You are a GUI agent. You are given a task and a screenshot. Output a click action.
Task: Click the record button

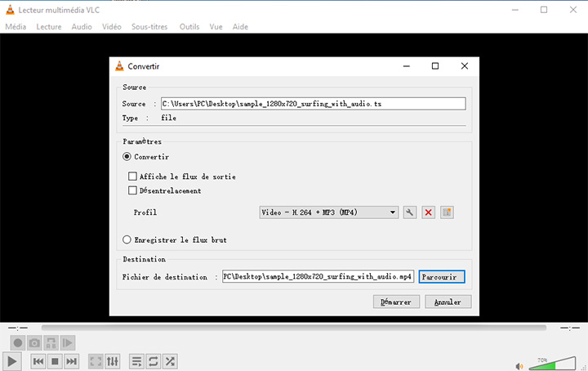click(x=18, y=343)
